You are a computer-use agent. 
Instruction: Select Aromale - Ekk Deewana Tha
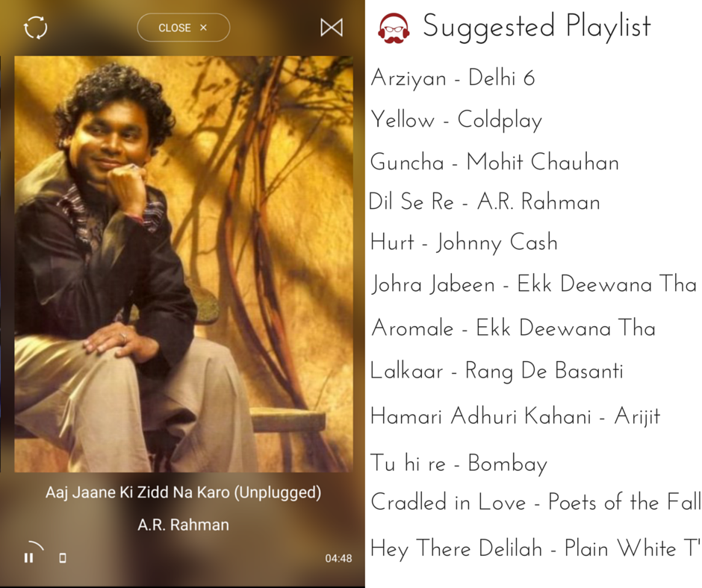point(514,328)
